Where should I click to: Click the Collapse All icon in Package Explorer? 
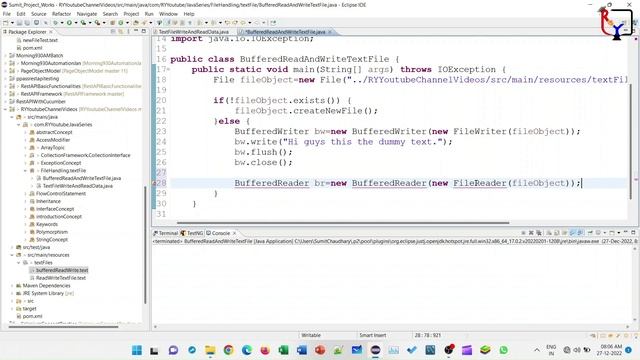point(113,31)
